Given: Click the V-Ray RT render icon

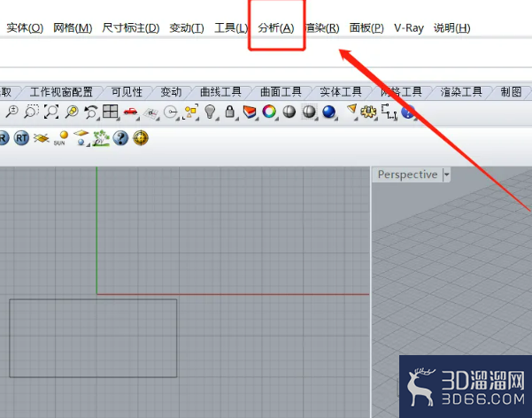Looking at the screenshot, I should pyautogui.click(x=21, y=138).
